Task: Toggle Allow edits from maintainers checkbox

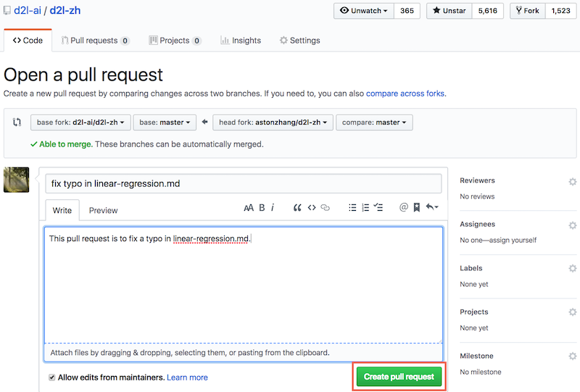Action: point(51,378)
